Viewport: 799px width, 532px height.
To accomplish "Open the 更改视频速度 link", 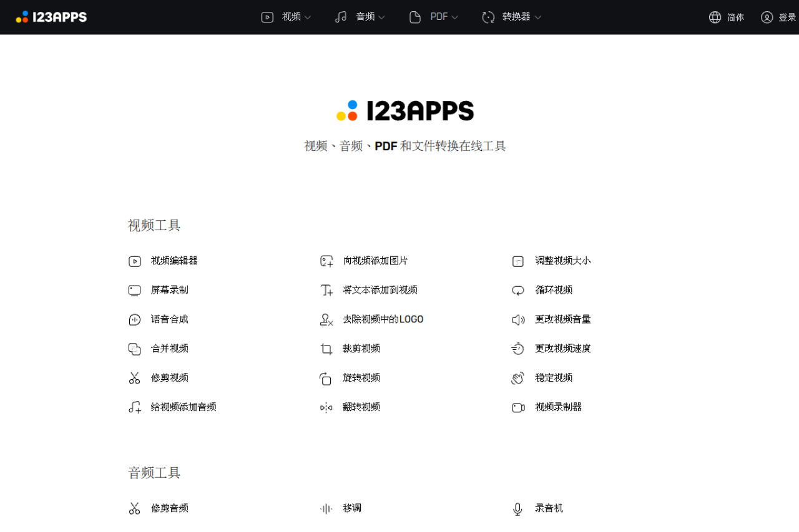I will pos(563,349).
